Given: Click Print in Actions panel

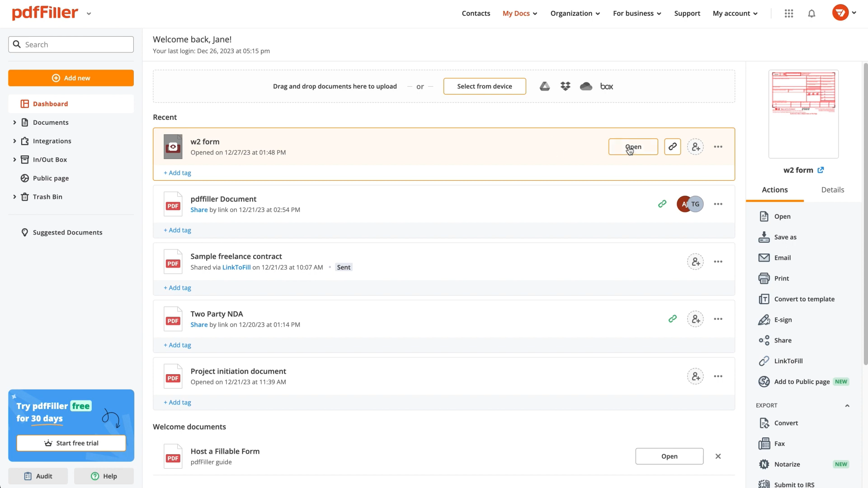Looking at the screenshot, I should pyautogui.click(x=774, y=278).
